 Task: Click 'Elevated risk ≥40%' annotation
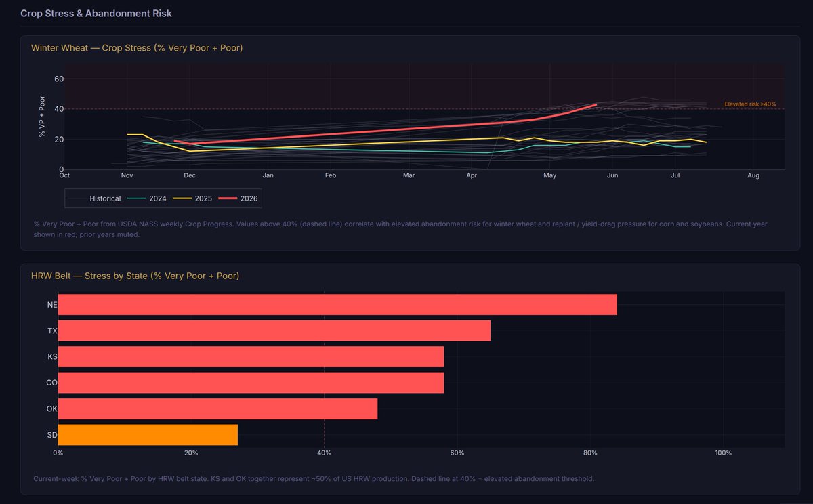[x=750, y=104]
